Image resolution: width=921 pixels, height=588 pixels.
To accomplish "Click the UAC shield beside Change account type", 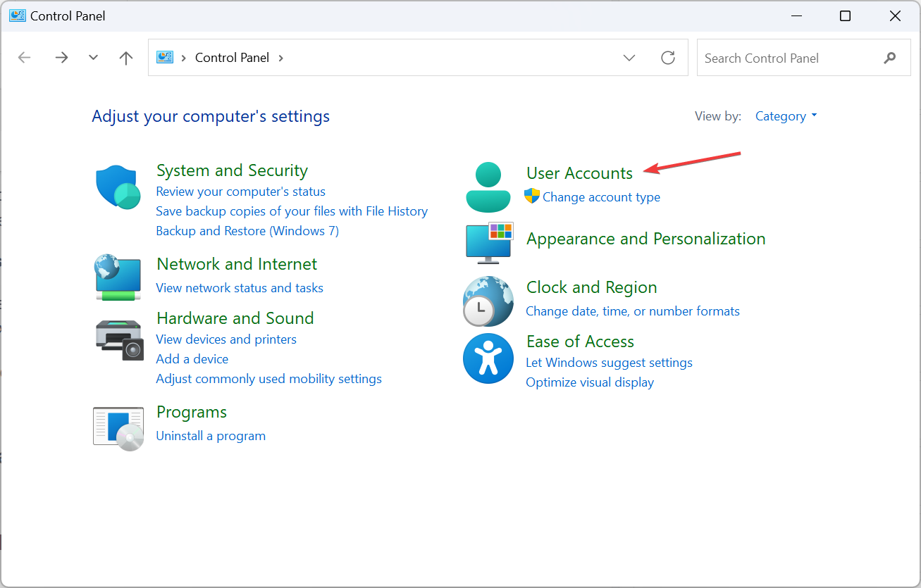I will coord(532,196).
